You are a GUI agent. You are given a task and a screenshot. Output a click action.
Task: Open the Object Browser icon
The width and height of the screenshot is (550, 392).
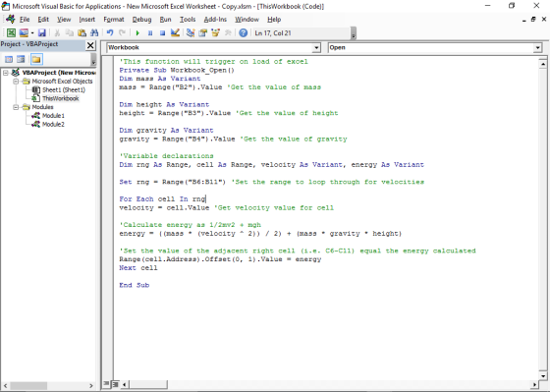click(x=215, y=33)
